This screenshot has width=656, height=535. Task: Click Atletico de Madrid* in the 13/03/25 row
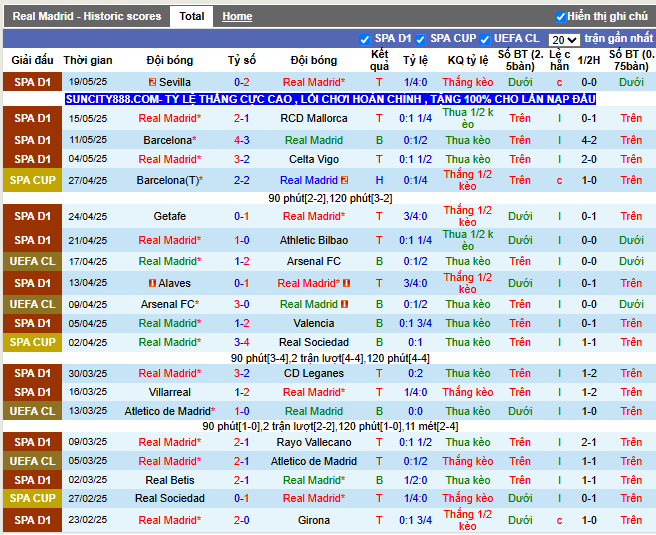coord(169,411)
